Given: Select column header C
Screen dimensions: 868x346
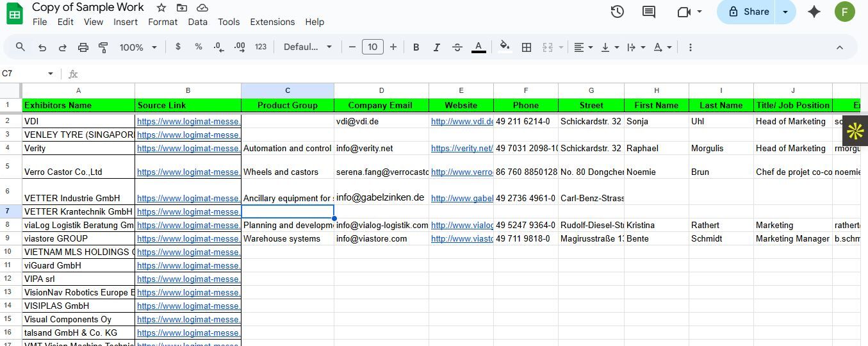Looking at the screenshot, I should tap(288, 90).
